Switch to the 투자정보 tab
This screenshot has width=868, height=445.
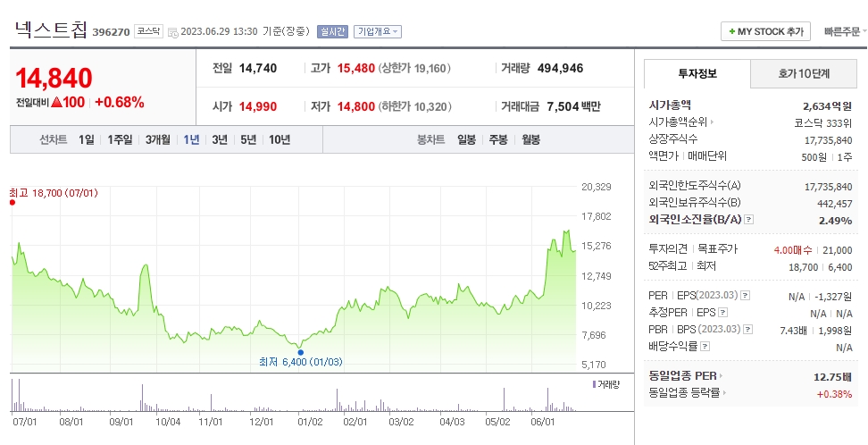697,73
